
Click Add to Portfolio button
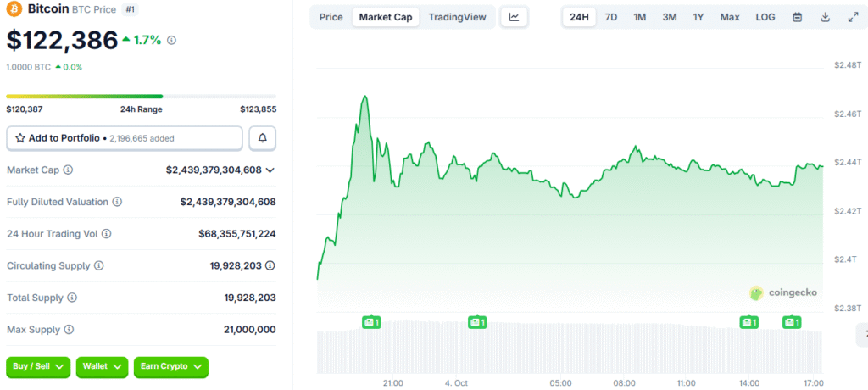point(125,137)
